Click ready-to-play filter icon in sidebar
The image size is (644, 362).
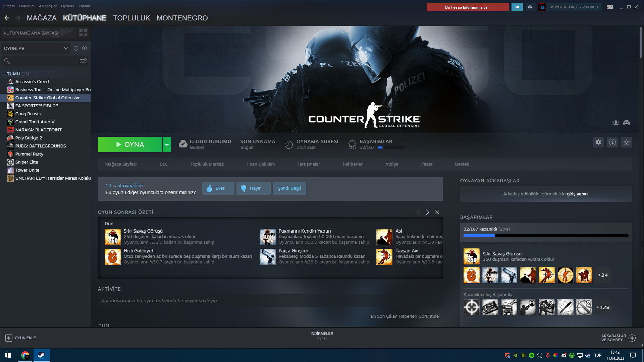point(85,48)
